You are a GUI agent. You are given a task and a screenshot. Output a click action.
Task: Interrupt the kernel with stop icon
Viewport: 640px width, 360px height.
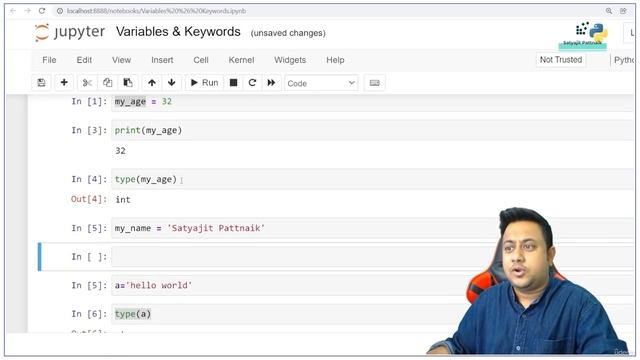click(233, 83)
